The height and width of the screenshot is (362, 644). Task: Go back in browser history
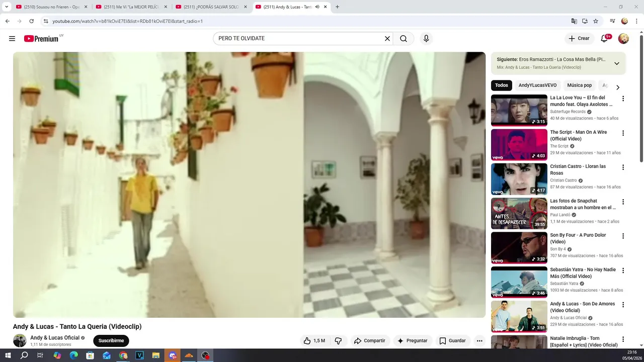tap(7, 21)
